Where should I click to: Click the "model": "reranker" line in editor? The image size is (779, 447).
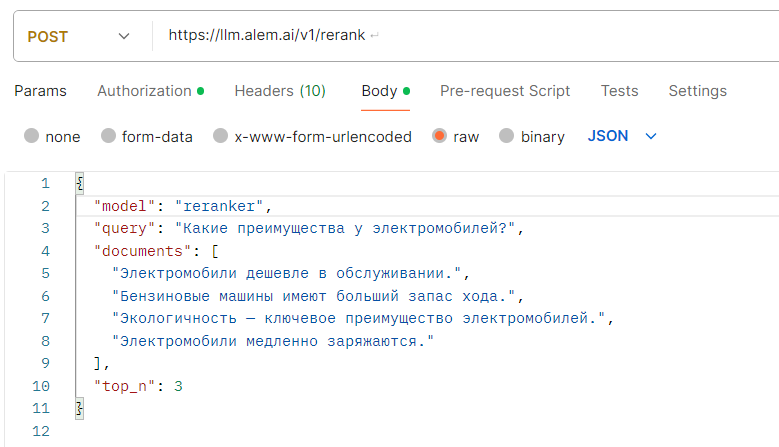coord(182,206)
